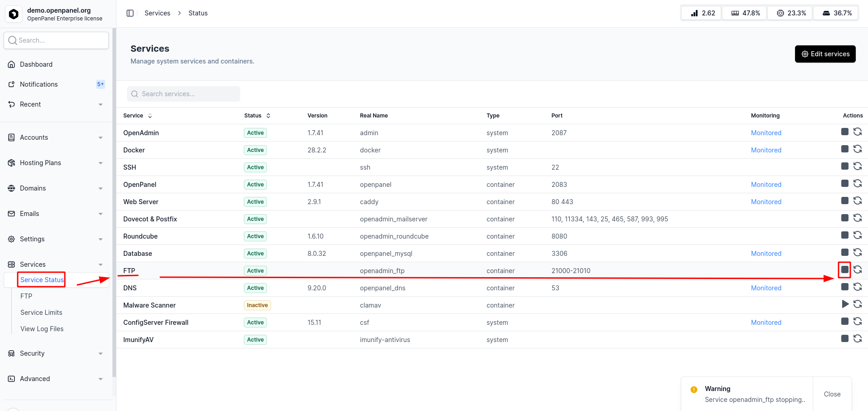
Task: Stop the Database service
Action: pyautogui.click(x=845, y=252)
